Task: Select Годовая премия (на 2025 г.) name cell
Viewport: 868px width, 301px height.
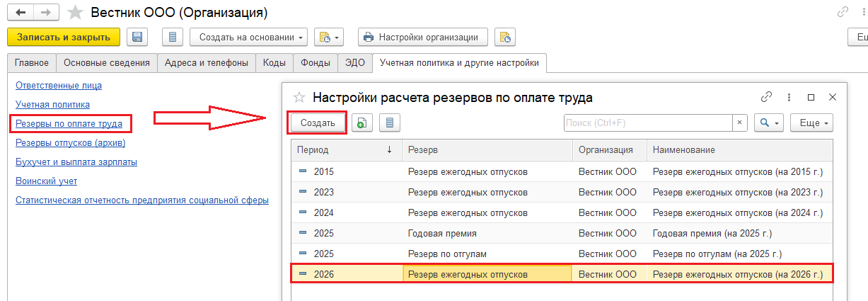Action: [x=741, y=233]
